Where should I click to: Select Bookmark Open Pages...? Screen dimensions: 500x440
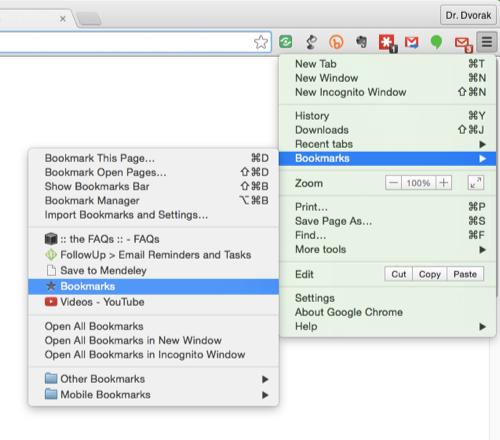coord(153,172)
